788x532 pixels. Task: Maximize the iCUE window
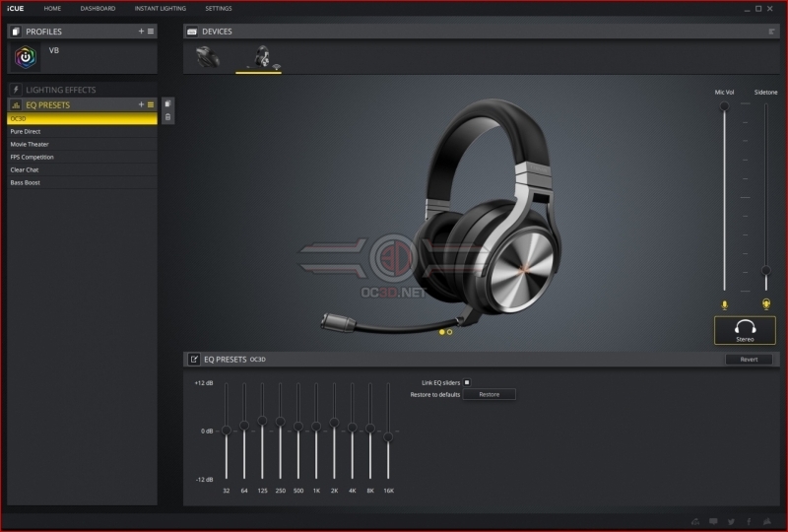[758, 9]
